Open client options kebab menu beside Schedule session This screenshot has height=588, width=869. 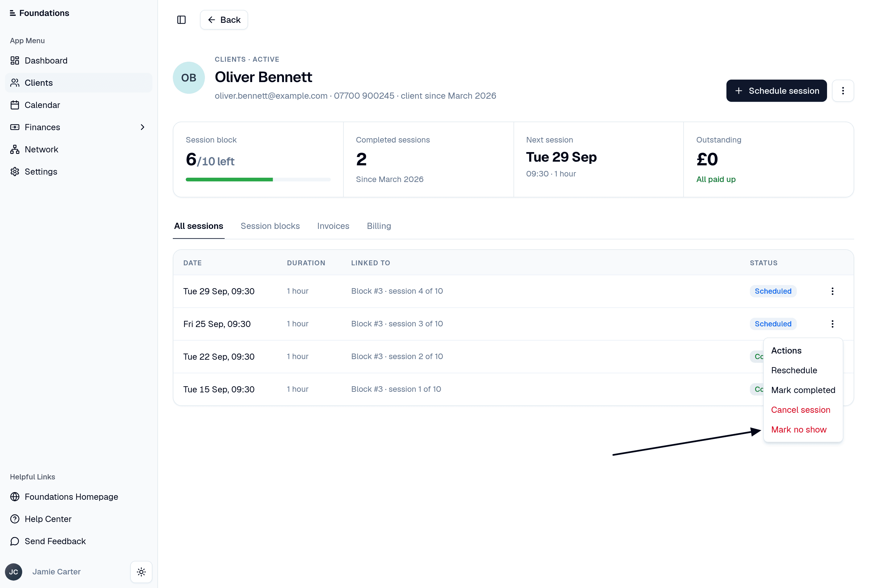coord(843,91)
